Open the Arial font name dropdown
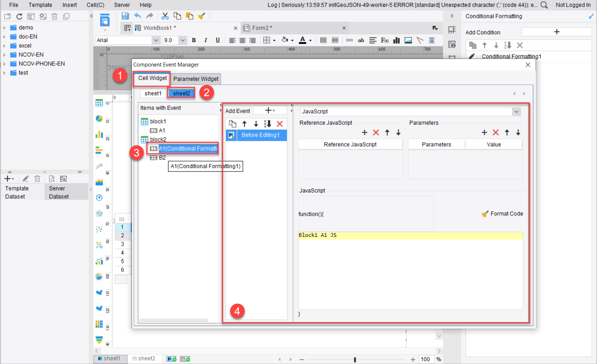This screenshot has width=597, height=364. [156, 40]
